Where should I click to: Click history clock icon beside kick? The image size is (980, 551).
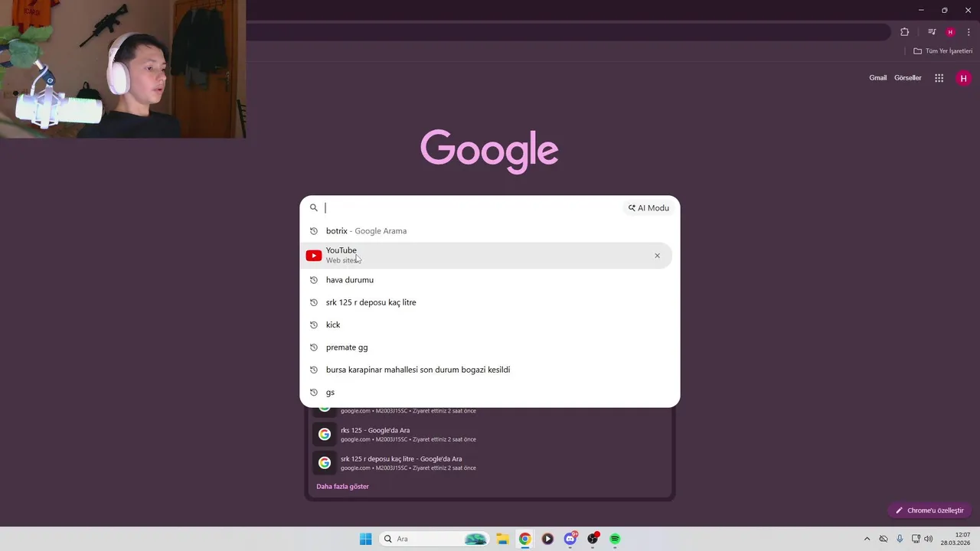(314, 324)
